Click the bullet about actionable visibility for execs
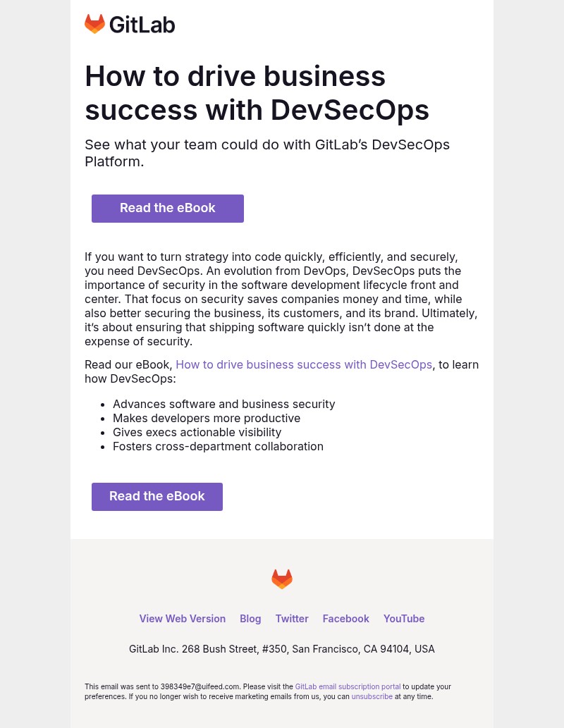Viewport: 564px width, 728px height. pos(197,432)
